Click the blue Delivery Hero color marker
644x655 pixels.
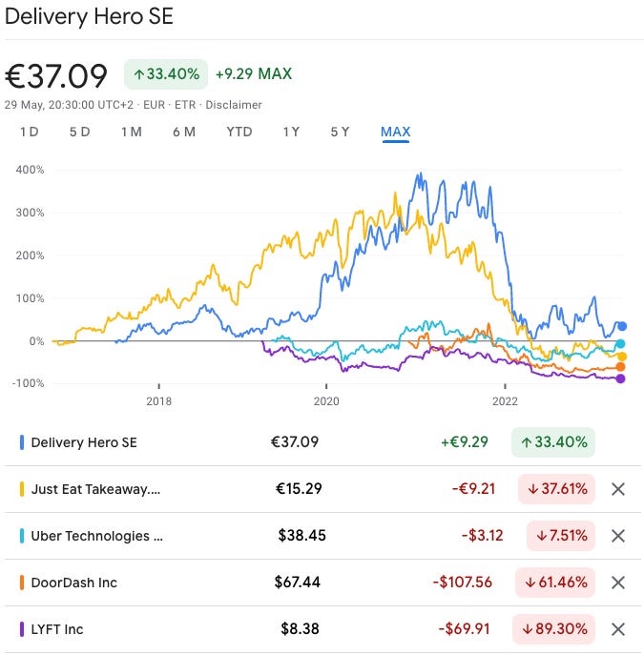click(22, 442)
